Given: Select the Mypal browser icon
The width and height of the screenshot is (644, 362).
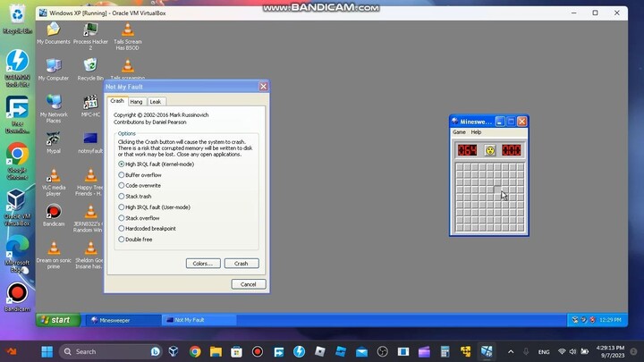Looking at the screenshot, I should (x=54, y=142).
